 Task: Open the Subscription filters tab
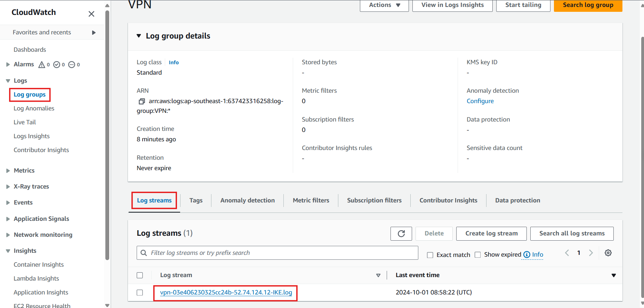click(374, 200)
